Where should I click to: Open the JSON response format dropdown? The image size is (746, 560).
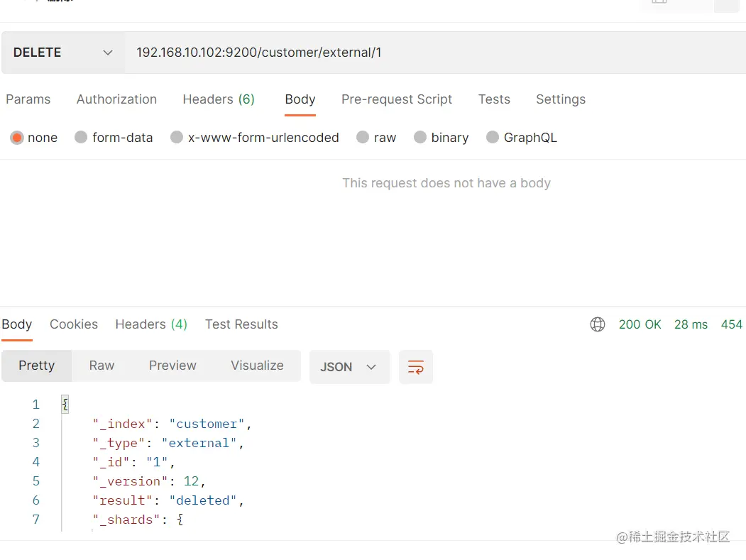click(350, 367)
